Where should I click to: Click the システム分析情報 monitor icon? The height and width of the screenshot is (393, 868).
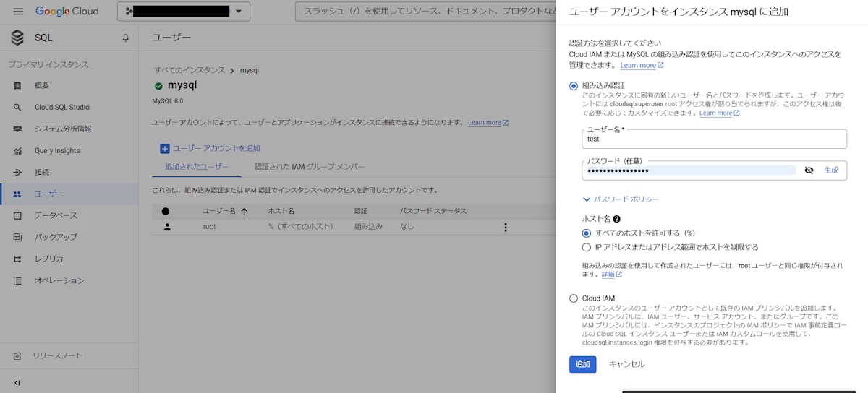coord(17,129)
